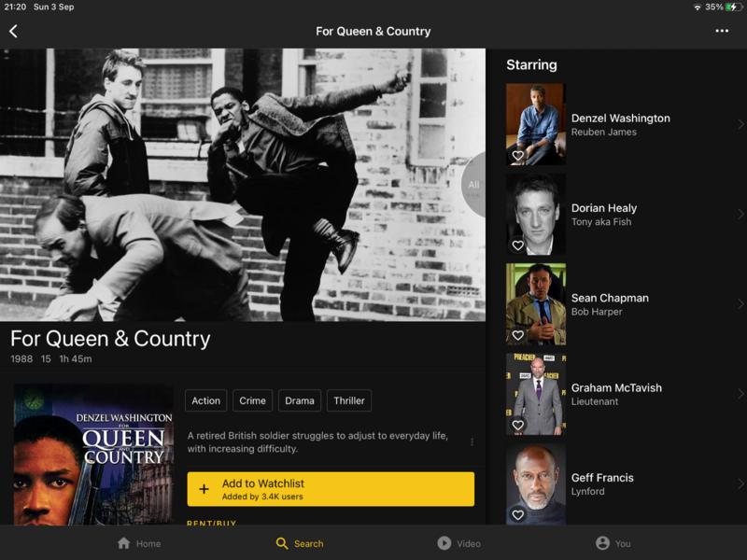
Task: Open Dorian Healy's photo
Action: 536,215
